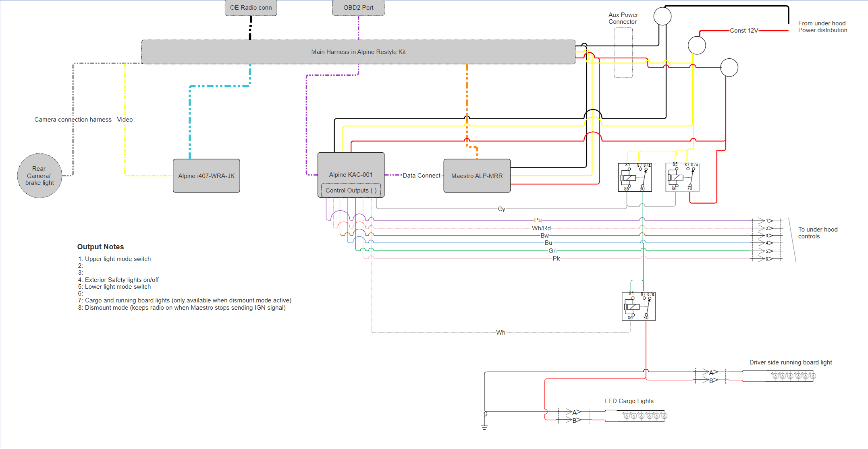Select the Control Outputs (-) box
The width and height of the screenshot is (868, 449).
point(351,190)
